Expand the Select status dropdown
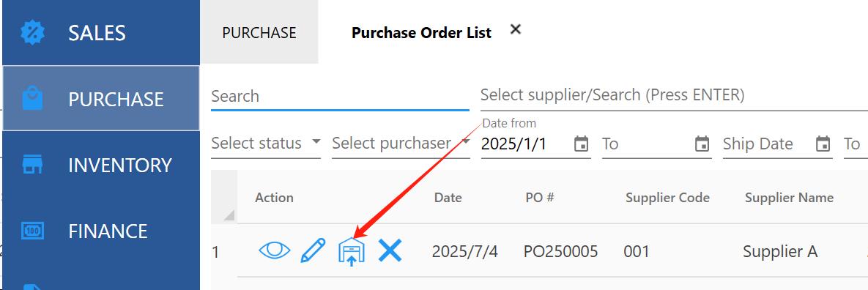Screen dimensions: 868x290 (x=266, y=144)
